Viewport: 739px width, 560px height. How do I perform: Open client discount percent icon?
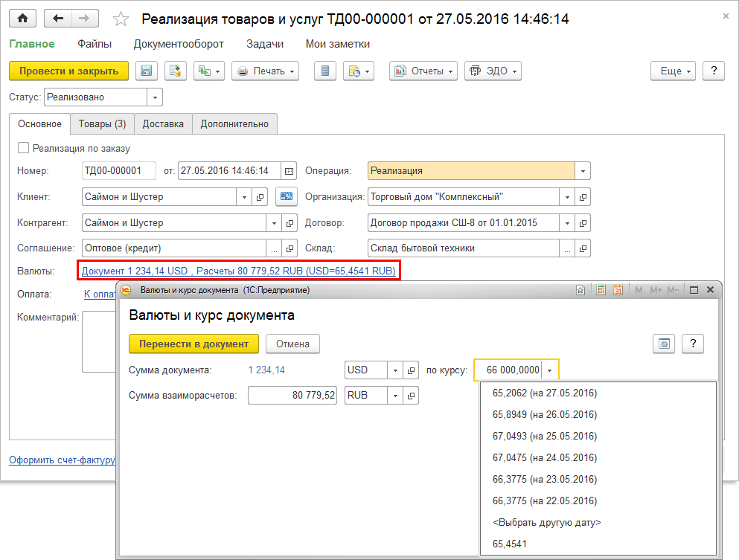click(x=286, y=197)
